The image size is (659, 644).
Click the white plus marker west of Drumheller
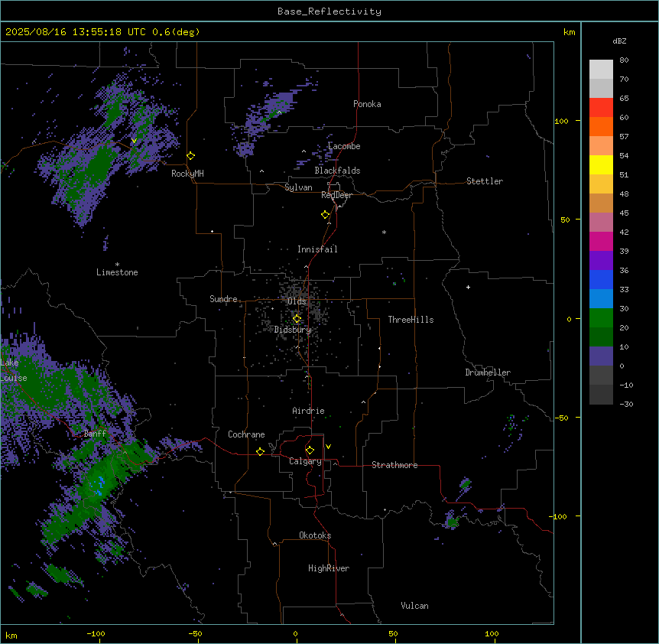tap(468, 287)
